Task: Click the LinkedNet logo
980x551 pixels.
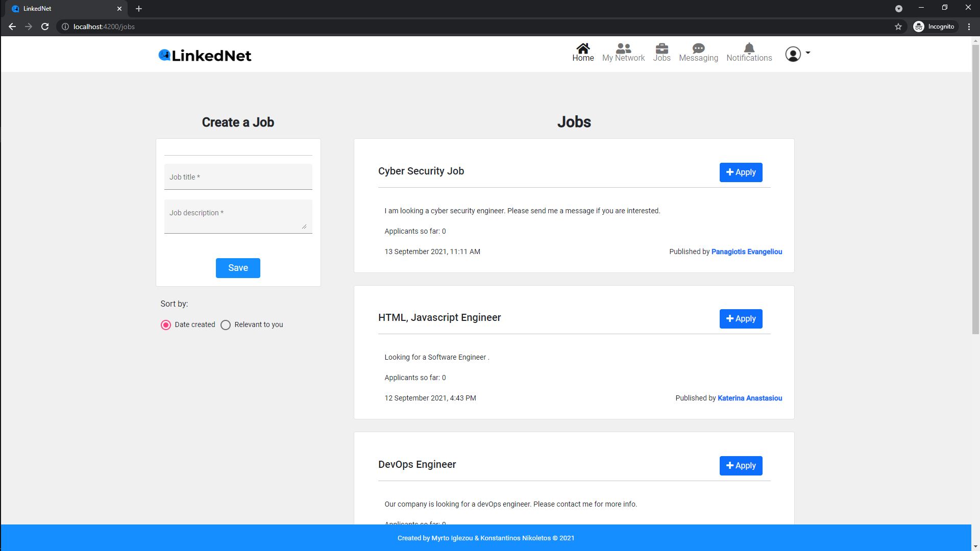Action: pos(205,55)
